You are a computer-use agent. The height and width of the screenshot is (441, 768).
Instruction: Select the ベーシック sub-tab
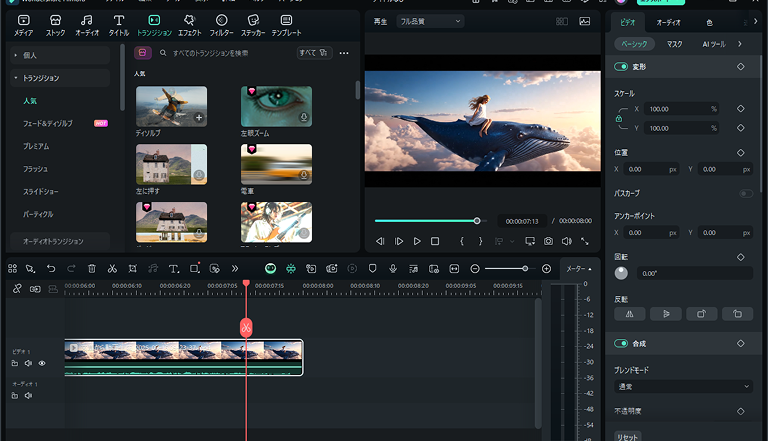click(634, 44)
